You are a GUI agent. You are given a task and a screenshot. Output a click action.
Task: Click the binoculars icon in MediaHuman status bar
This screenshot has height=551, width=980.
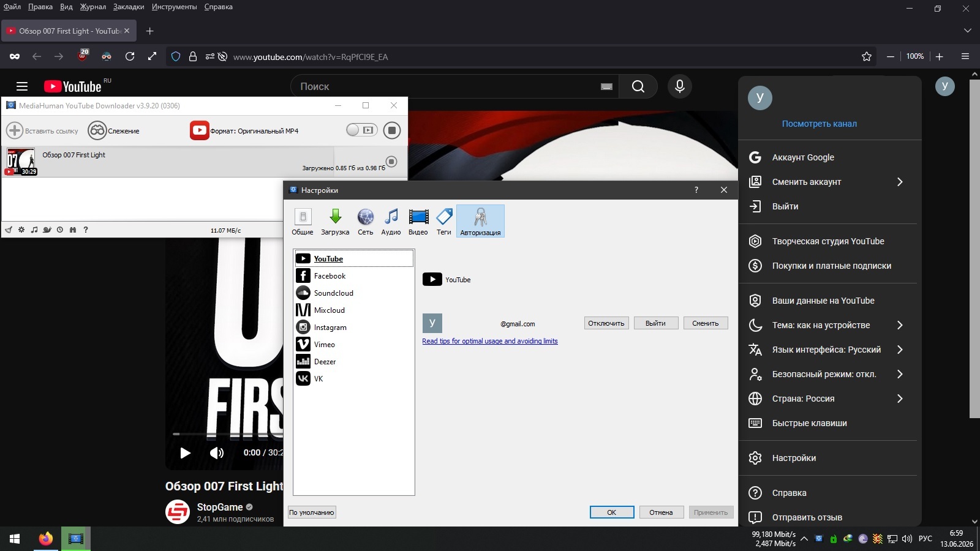pos(73,230)
